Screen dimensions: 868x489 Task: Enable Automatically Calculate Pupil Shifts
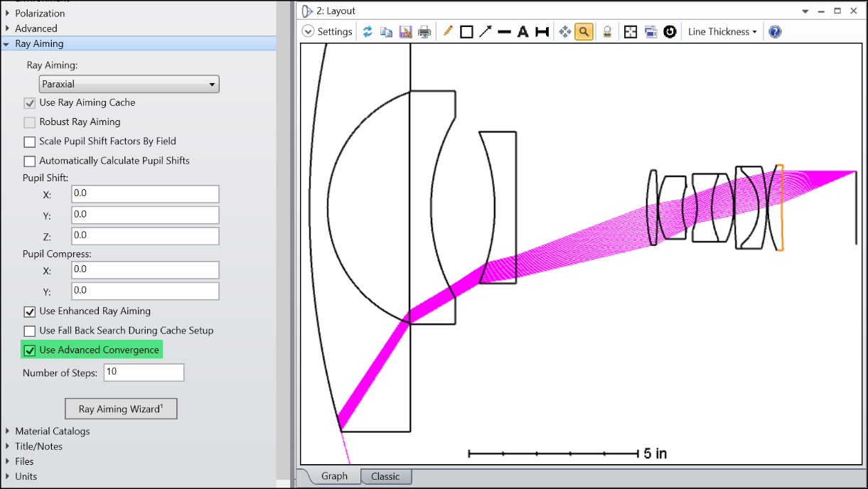(x=29, y=161)
